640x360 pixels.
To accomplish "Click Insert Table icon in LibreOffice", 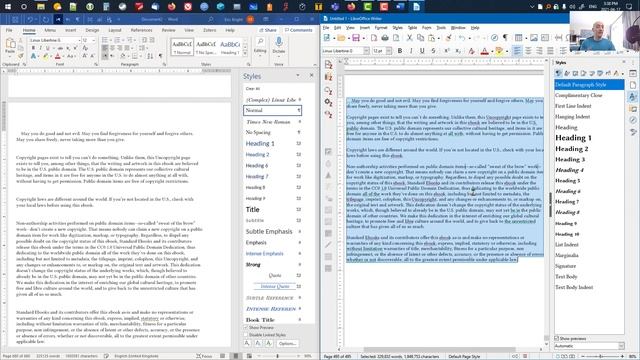I will (x=518, y=38).
